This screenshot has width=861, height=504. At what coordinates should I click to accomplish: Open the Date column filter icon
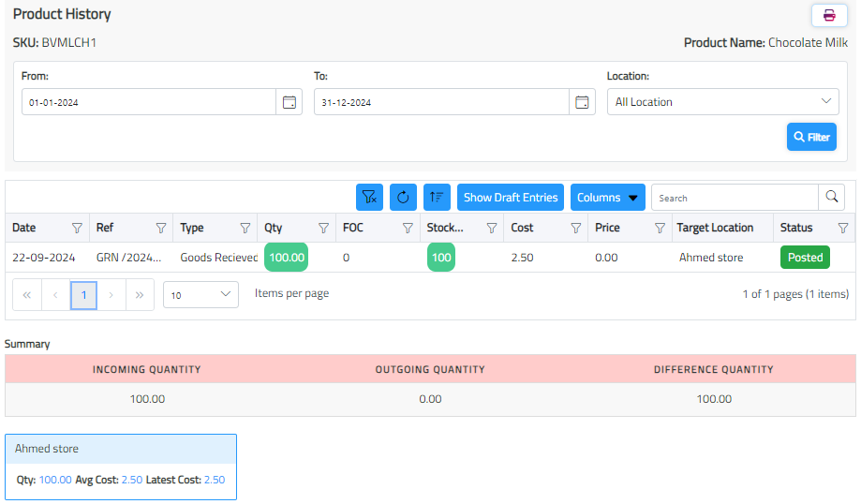tap(77, 228)
